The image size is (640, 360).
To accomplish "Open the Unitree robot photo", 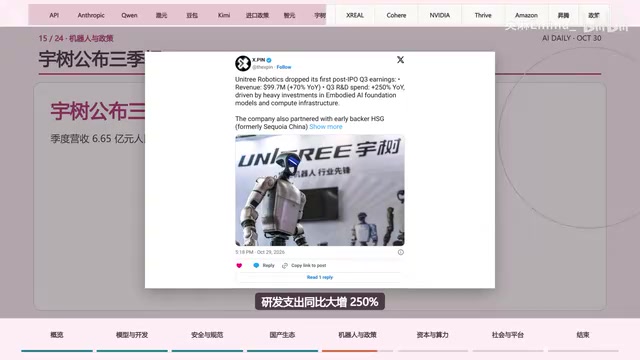I will (x=320, y=190).
